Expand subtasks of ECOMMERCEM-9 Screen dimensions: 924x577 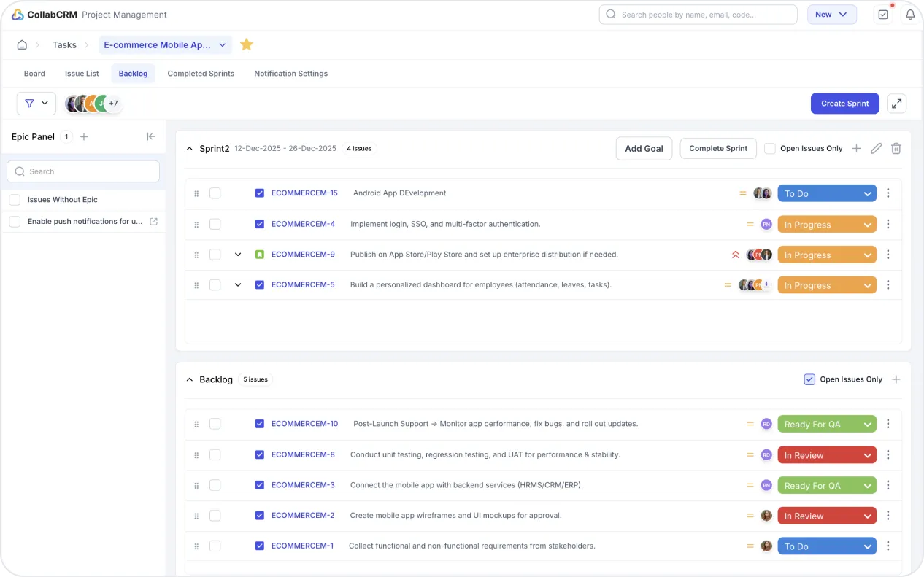pyautogui.click(x=238, y=255)
